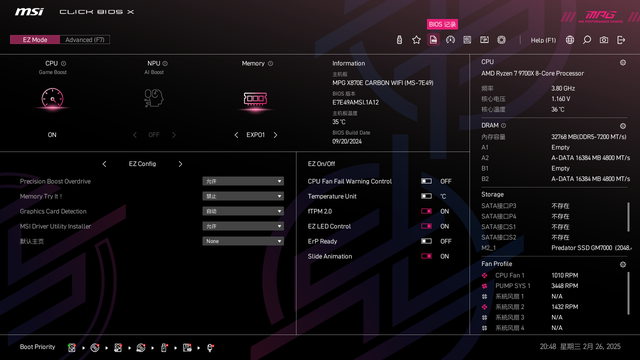The image size is (640, 360).
Task: Open the BIOS log icon in toolbar
Action: point(433,40)
